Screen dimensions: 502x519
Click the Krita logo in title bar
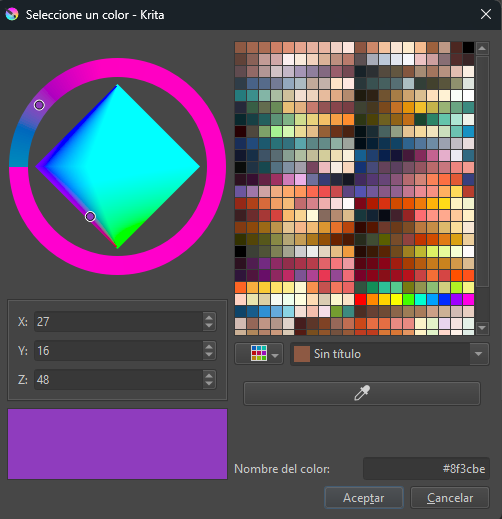(x=12, y=14)
